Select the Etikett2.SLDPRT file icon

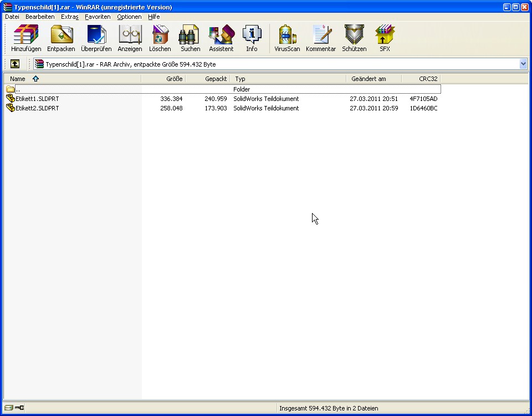tap(11, 108)
